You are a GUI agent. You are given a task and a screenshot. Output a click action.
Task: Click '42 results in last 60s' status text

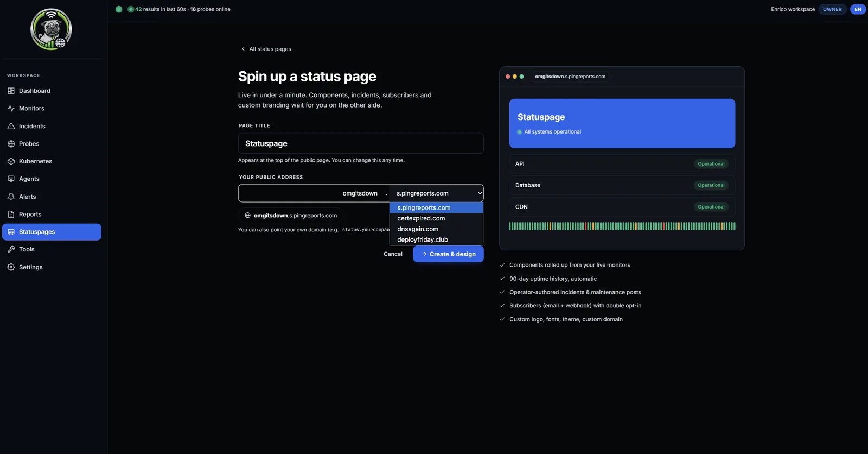(161, 9)
